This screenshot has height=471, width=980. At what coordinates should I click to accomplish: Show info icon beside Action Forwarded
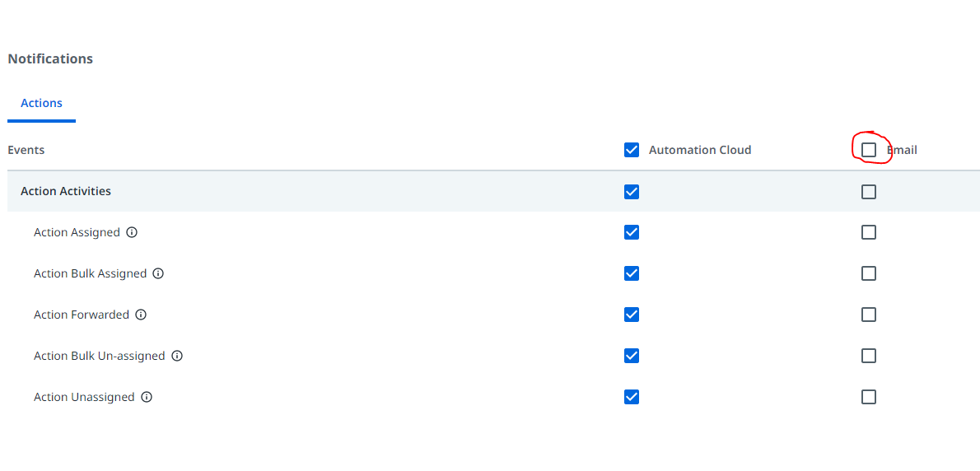141,315
